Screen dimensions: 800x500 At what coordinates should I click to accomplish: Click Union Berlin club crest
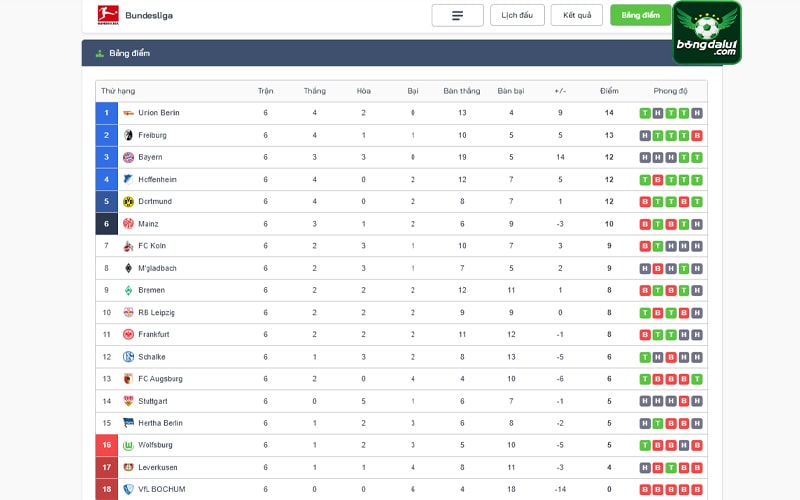point(129,113)
